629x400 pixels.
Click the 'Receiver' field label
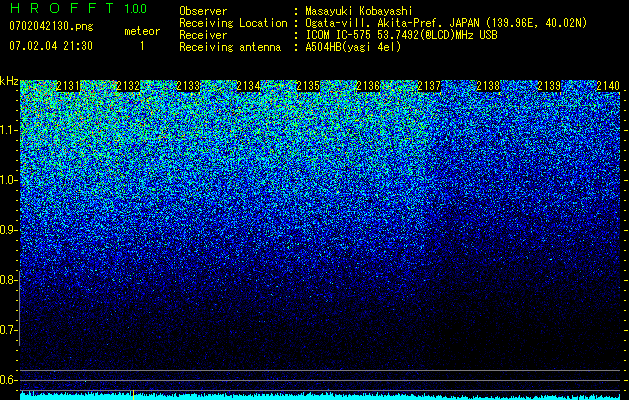203,35
